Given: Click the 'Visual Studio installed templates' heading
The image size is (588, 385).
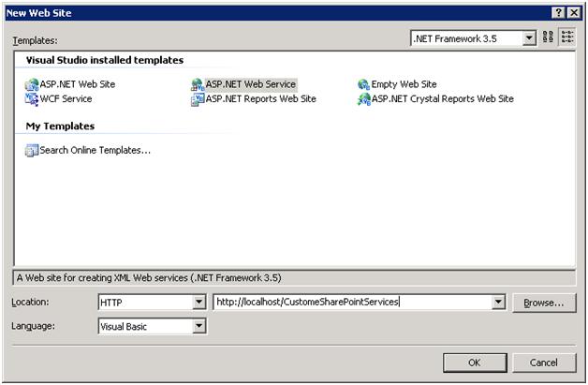Looking at the screenshot, I should pyautogui.click(x=105, y=60).
